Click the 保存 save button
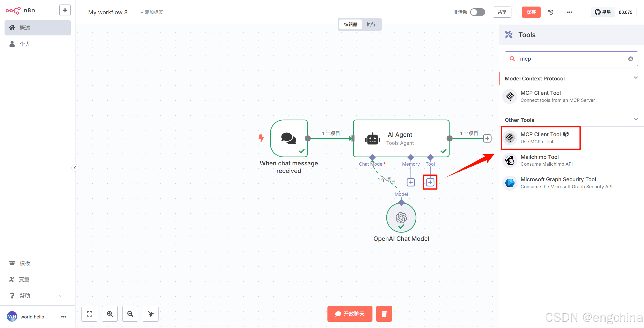The width and height of the screenshot is (644, 328). point(531,12)
